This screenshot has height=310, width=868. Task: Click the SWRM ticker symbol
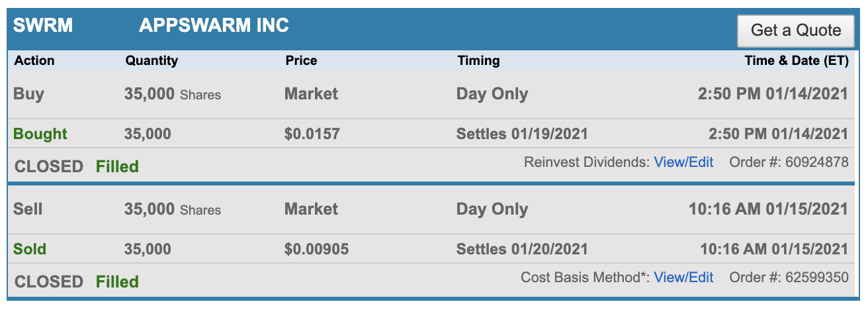43,26
